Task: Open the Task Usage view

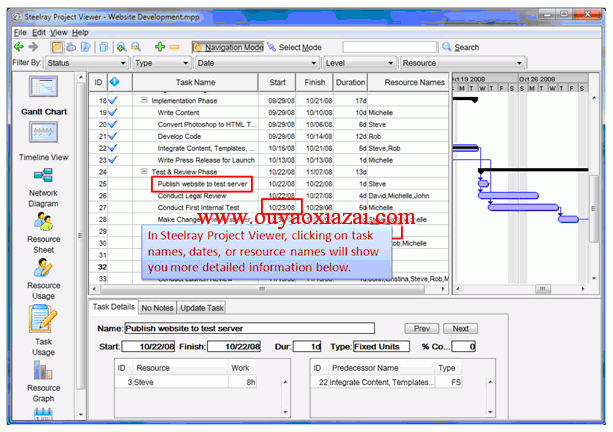Action: click(43, 319)
